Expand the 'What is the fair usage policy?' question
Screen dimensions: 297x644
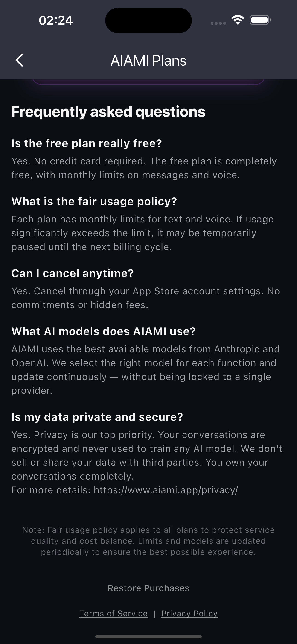point(94,202)
